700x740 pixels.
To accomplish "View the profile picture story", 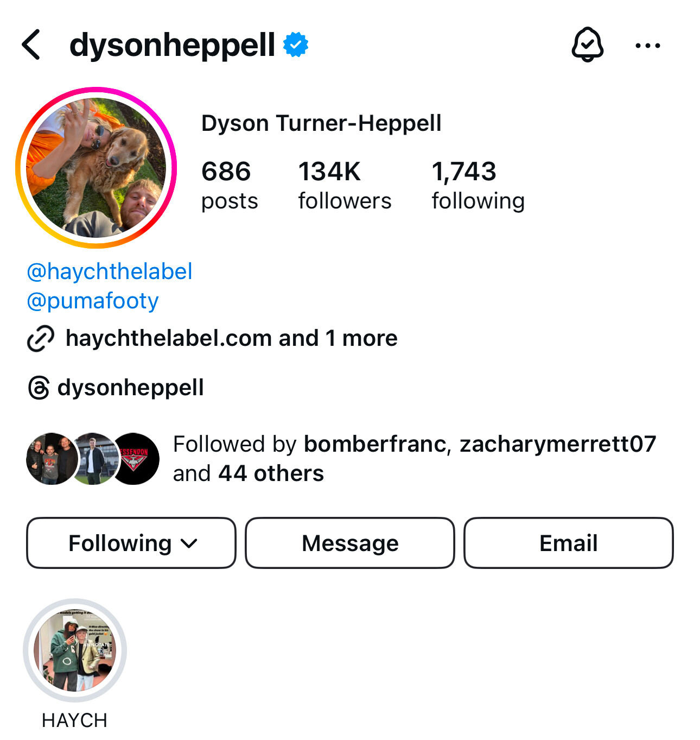I will pos(96,168).
